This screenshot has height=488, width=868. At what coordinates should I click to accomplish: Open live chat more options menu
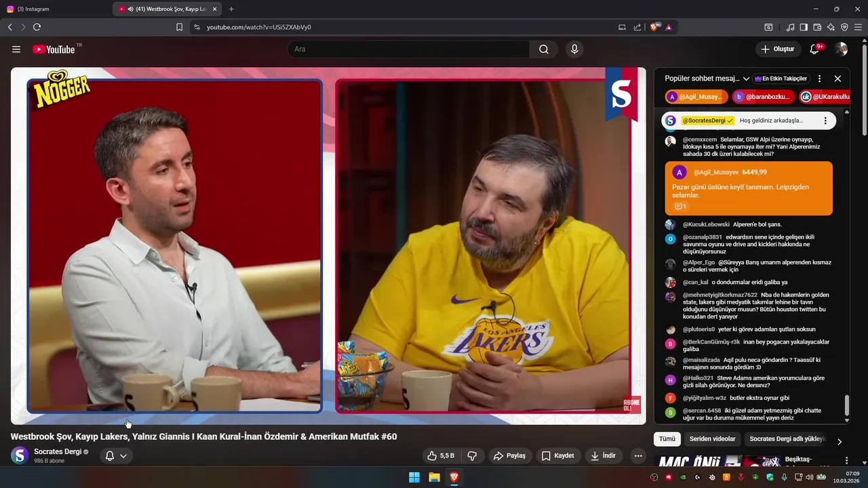[x=819, y=79]
